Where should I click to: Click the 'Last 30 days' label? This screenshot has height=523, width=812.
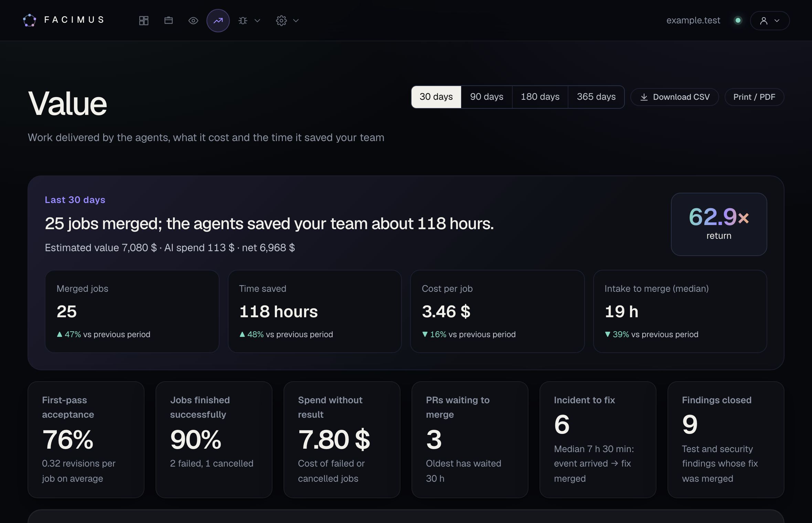[x=75, y=200]
